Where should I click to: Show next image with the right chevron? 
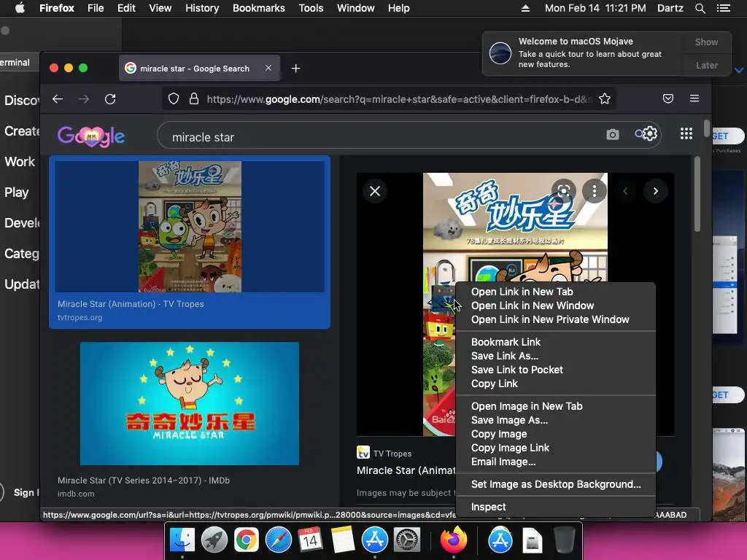click(x=656, y=191)
